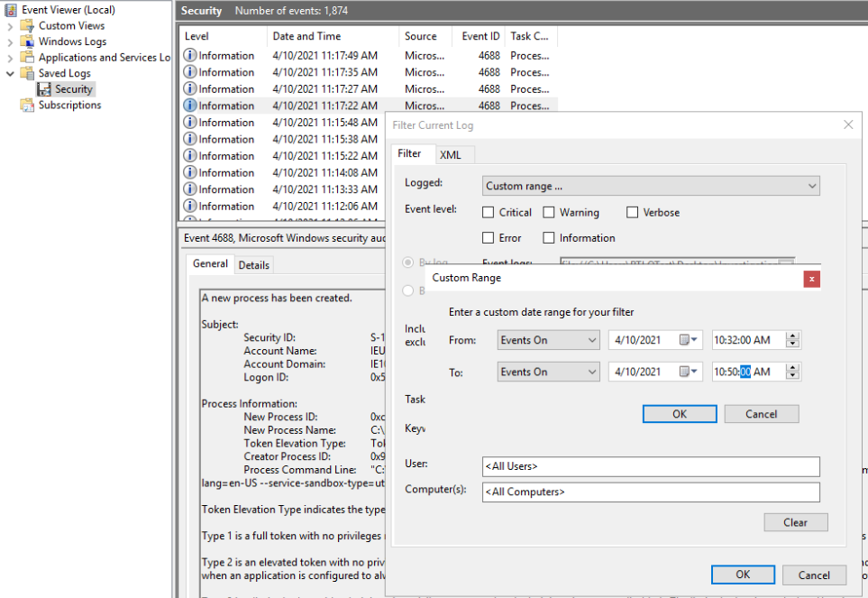Click the Security saved log icon
This screenshot has height=598, width=868.
[x=43, y=89]
